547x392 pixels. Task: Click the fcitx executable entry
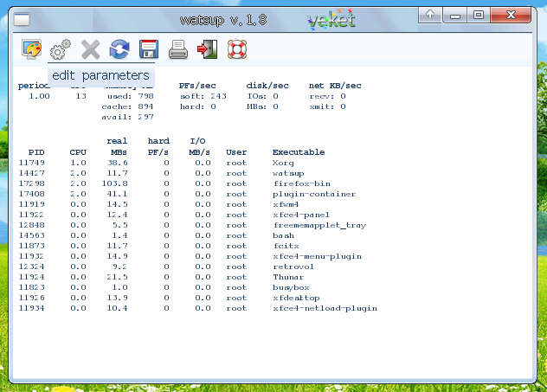pos(286,246)
